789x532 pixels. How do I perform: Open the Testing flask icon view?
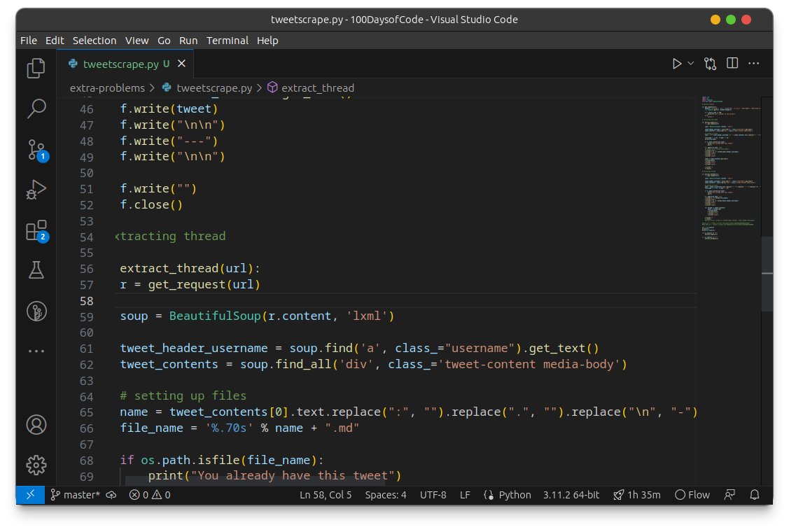click(36, 270)
